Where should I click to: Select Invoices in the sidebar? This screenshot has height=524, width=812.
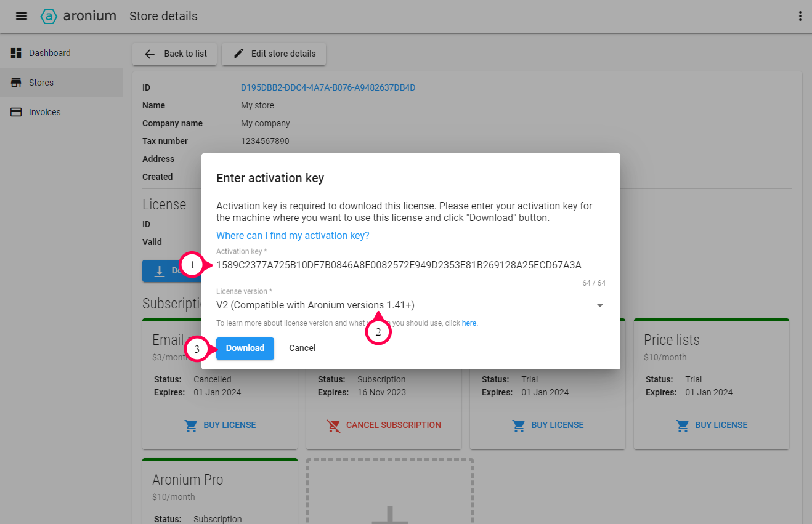(x=44, y=111)
